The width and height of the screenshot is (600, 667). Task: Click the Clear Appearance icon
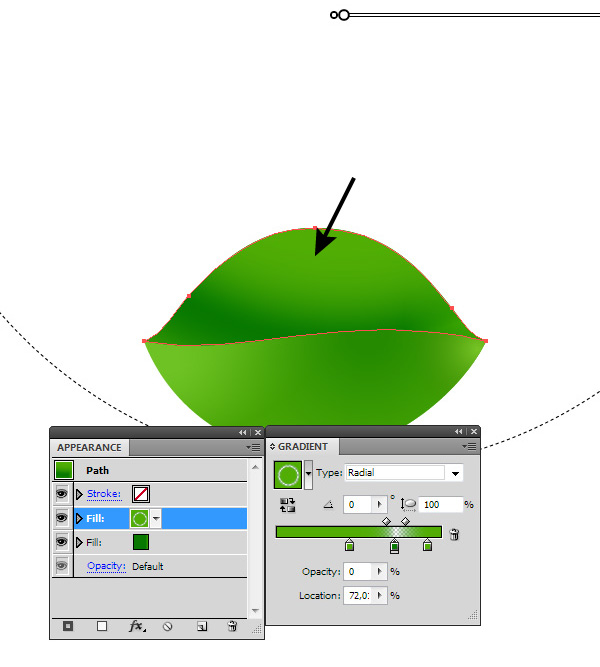[168, 627]
